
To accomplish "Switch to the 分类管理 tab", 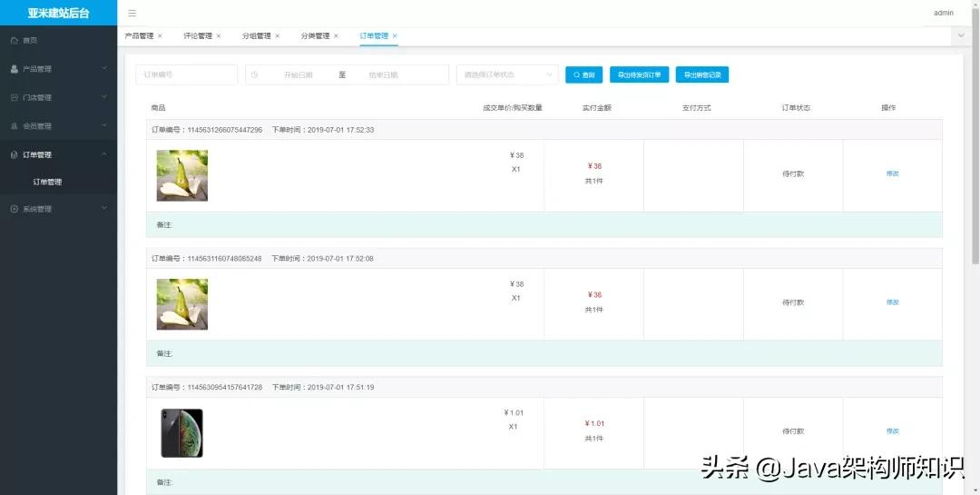I will pyautogui.click(x=315, y=36).
